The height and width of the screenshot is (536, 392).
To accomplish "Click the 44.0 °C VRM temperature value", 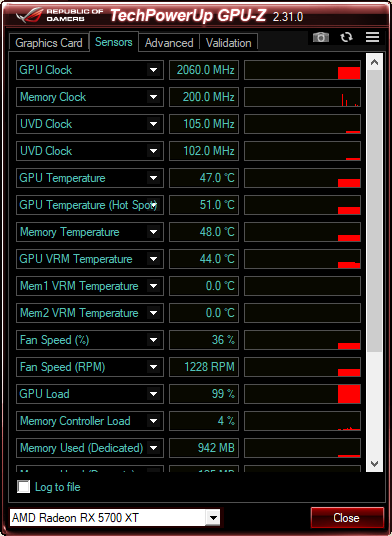I will 204,259.
